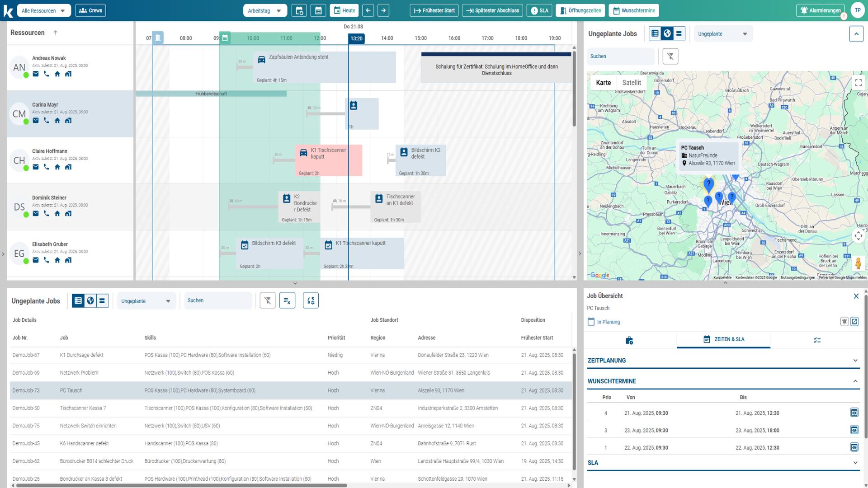Click the clear filter icon above map

click(x=670, y=56)
